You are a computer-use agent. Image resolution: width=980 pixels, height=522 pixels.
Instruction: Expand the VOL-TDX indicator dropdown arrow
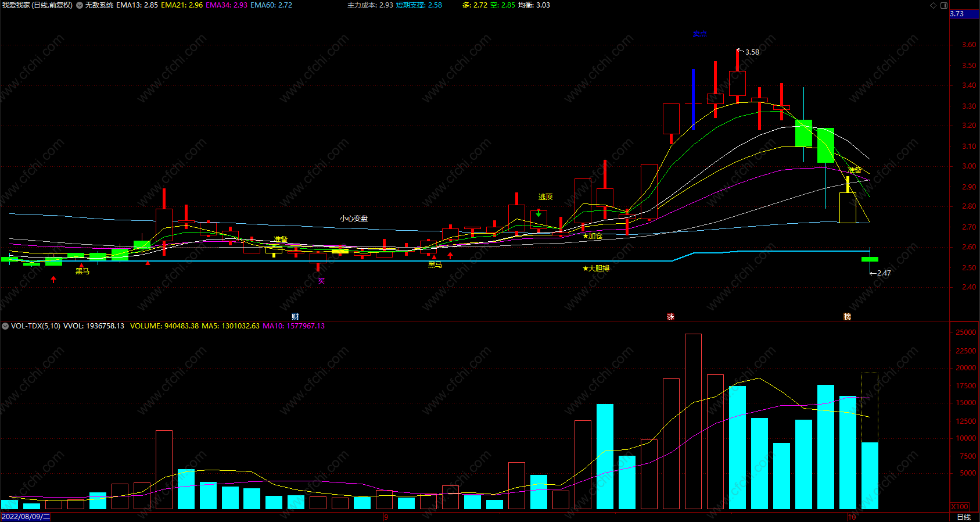coord(5,326)
